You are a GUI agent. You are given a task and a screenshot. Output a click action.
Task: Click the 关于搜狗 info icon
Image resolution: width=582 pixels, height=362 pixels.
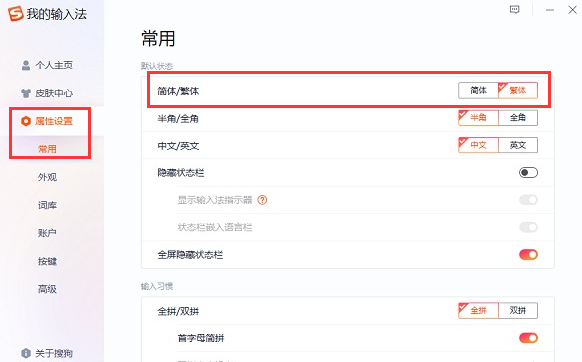pyautogui.click(x=26, y=353)
